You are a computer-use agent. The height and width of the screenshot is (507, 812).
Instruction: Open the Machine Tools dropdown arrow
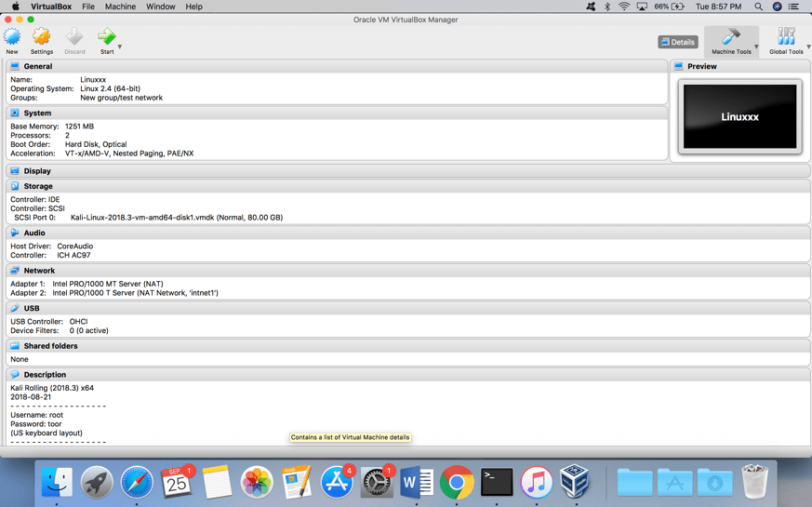tap(756, 47)
